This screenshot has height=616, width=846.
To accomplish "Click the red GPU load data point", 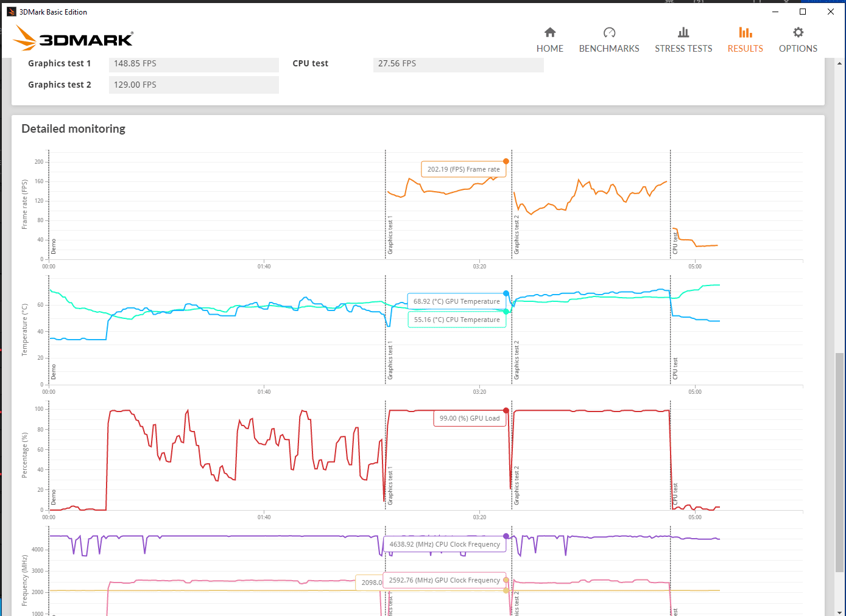I will 506,411.
